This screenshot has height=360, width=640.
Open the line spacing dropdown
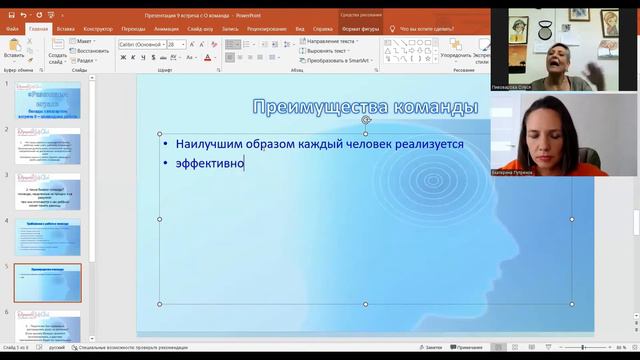point(288,44)
